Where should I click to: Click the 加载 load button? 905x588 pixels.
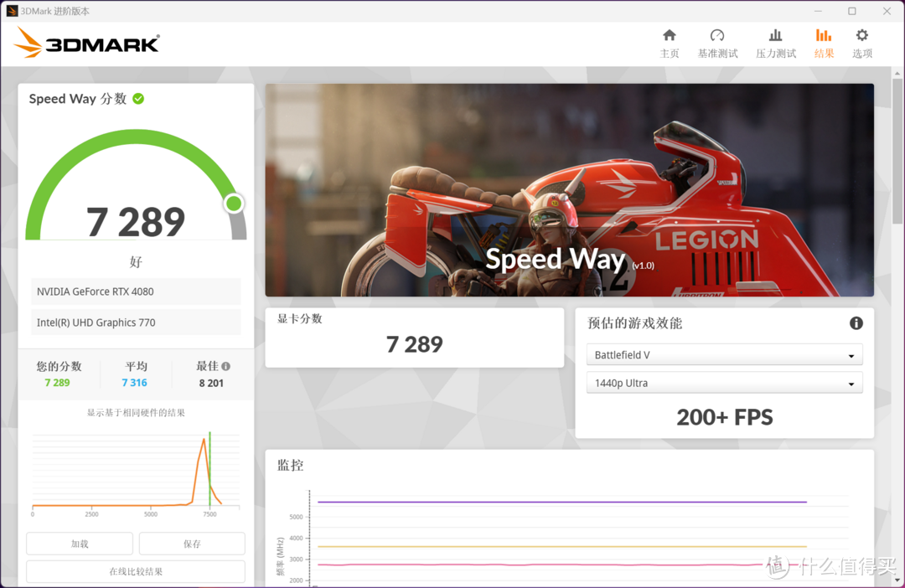(x=80, y=544)
